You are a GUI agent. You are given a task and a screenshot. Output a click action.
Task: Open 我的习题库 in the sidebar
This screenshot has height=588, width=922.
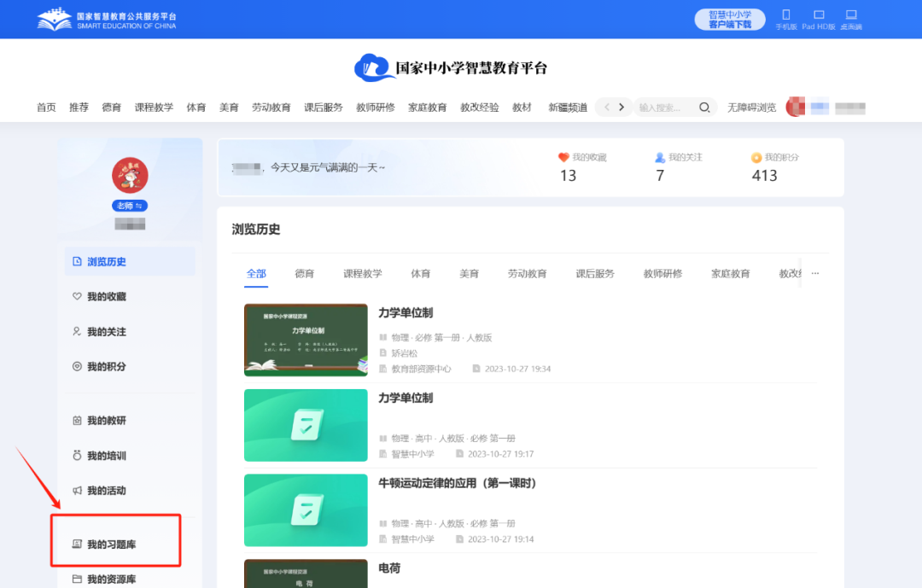pyautogui.click(x=111, y=544)
